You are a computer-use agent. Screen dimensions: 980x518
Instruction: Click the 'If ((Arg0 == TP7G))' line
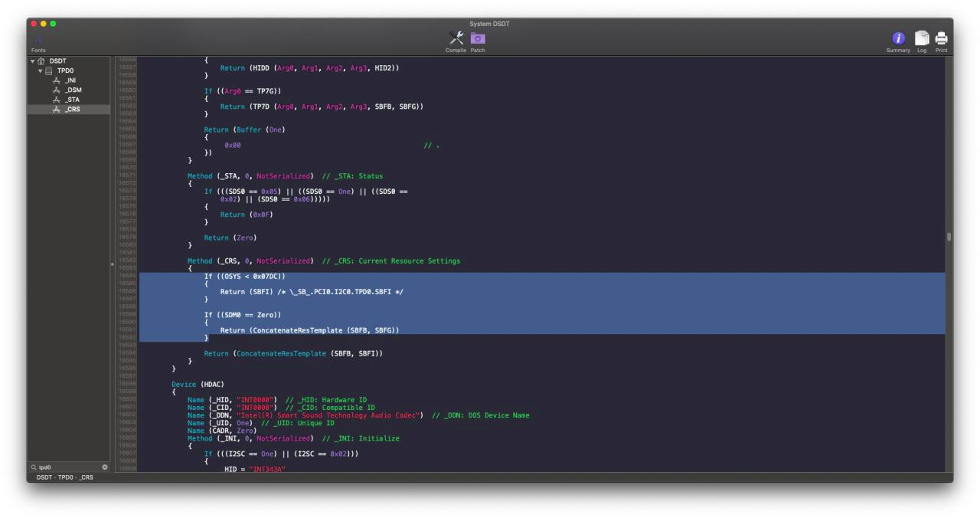[x=243, y=90]
